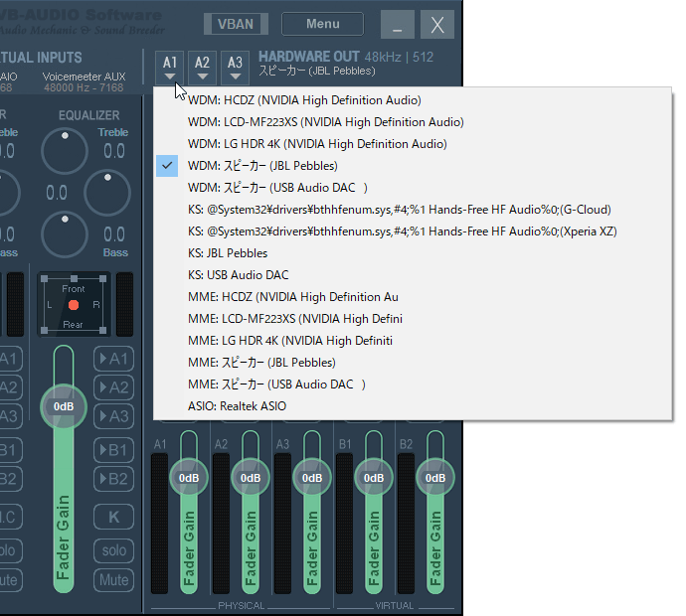Close the Voicemeeter window
Screen dimensions: 686x616
437,24
